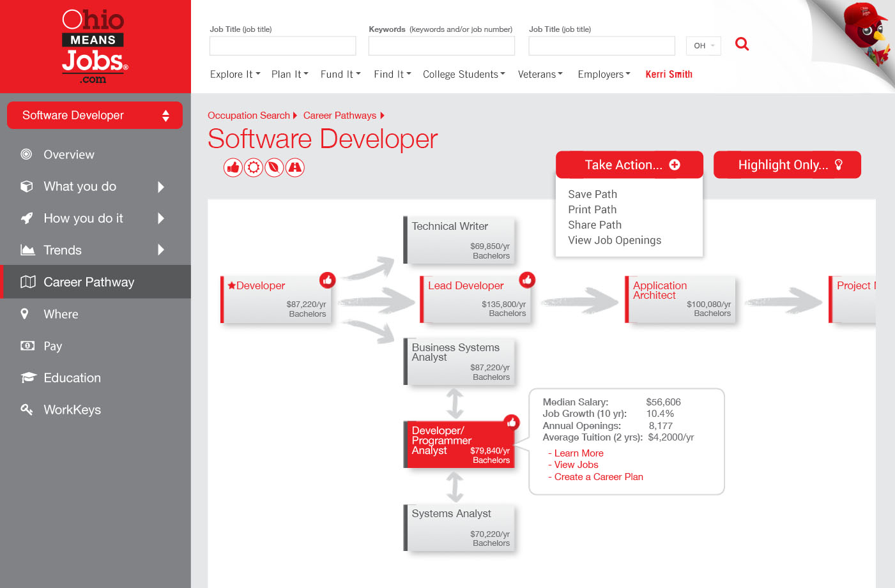Click the Create a Career Plan link
Screen dimensions: 895x588
[x=599, y=477]
